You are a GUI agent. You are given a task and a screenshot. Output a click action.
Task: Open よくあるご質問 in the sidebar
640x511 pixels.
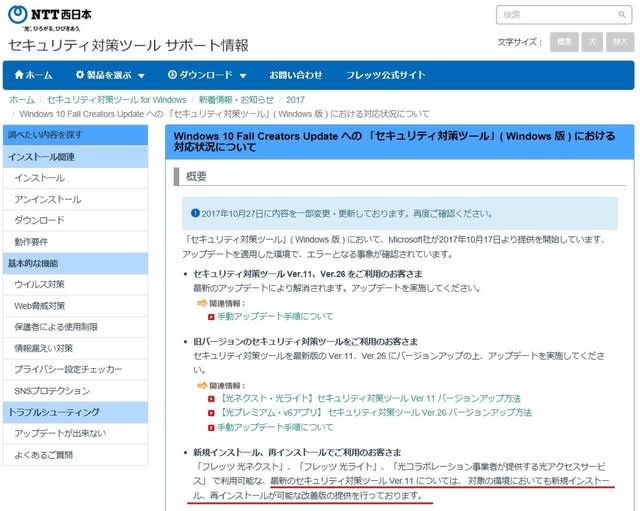click(x=44, y=454)
